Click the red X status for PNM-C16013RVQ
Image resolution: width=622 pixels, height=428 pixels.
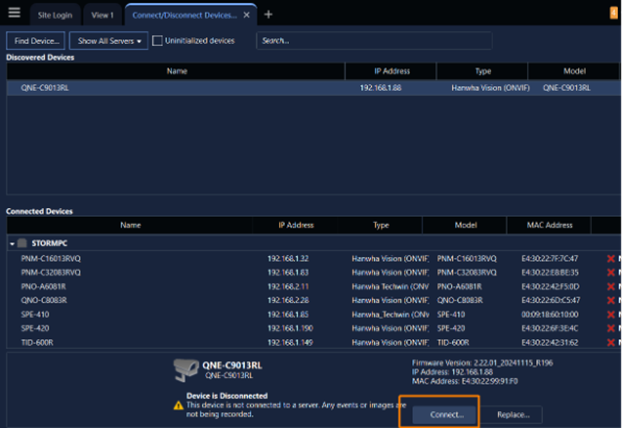610,257
